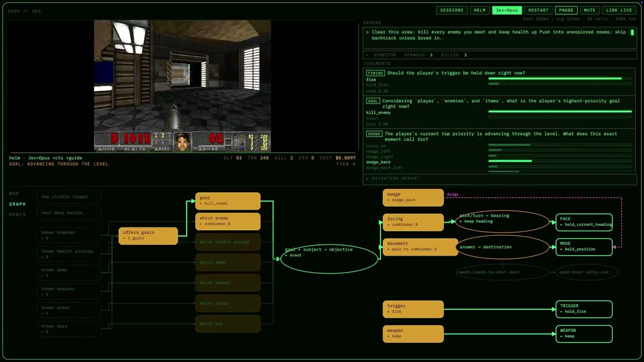
Task: Click the RESTART button
Action: [x=538, y=10]
